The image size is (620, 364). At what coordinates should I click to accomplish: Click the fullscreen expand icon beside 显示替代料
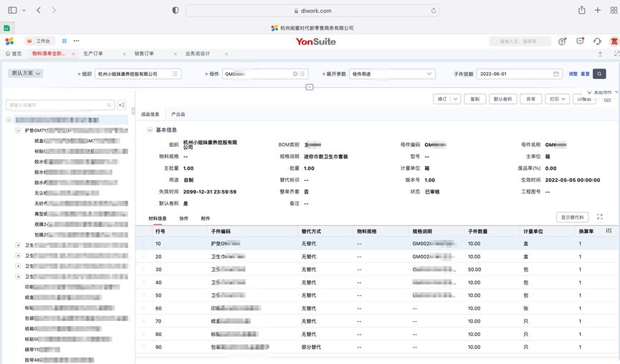click(599, 217)
